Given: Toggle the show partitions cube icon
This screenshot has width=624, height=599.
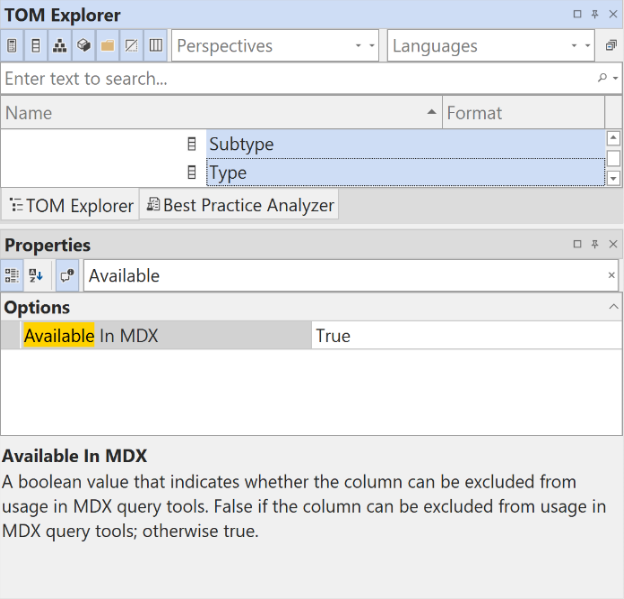Looking at the screenshot, I should click(x=84, y=46).
